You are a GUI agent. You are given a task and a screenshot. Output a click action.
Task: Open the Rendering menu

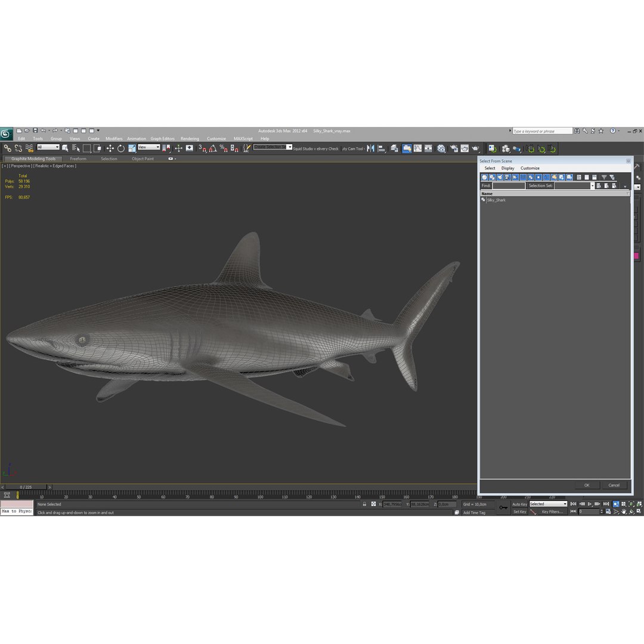pos(190,138)
